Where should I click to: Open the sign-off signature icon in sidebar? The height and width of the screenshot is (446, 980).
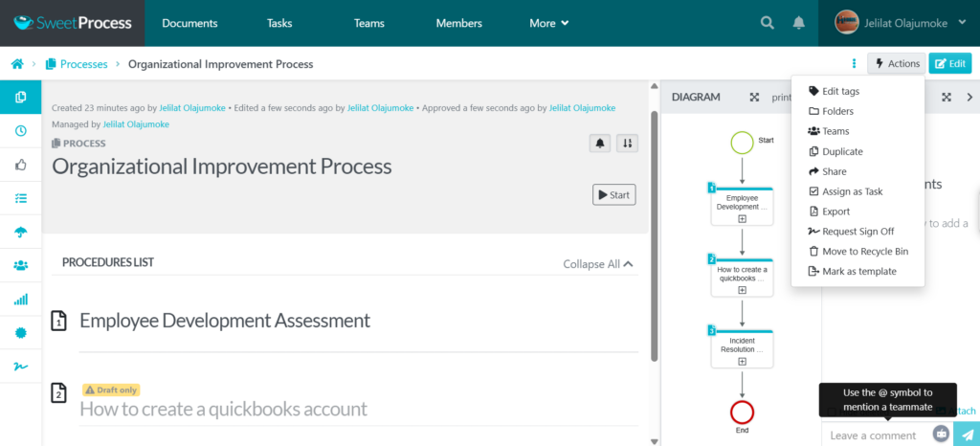point(21,367)
